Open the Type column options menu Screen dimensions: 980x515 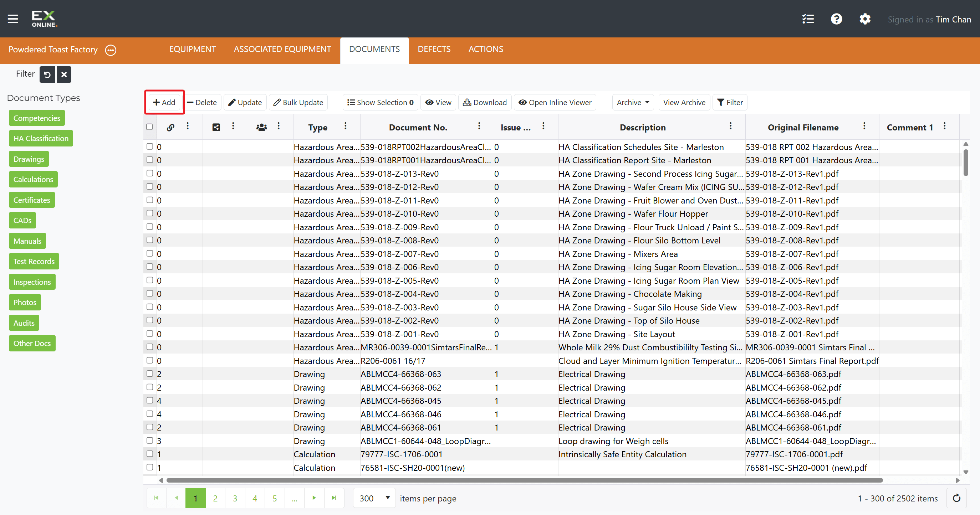pos(346,126)
